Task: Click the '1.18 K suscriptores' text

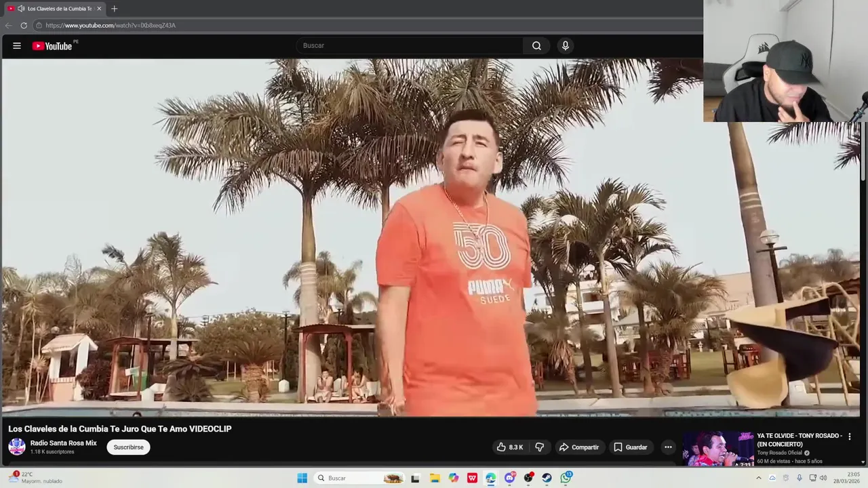Action: [x=52, y=452]
